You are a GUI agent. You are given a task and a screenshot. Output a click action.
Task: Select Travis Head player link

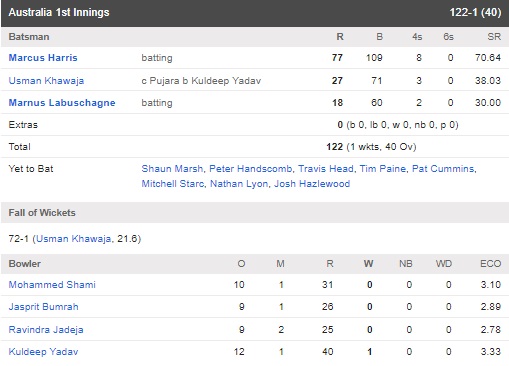(326, 169)
